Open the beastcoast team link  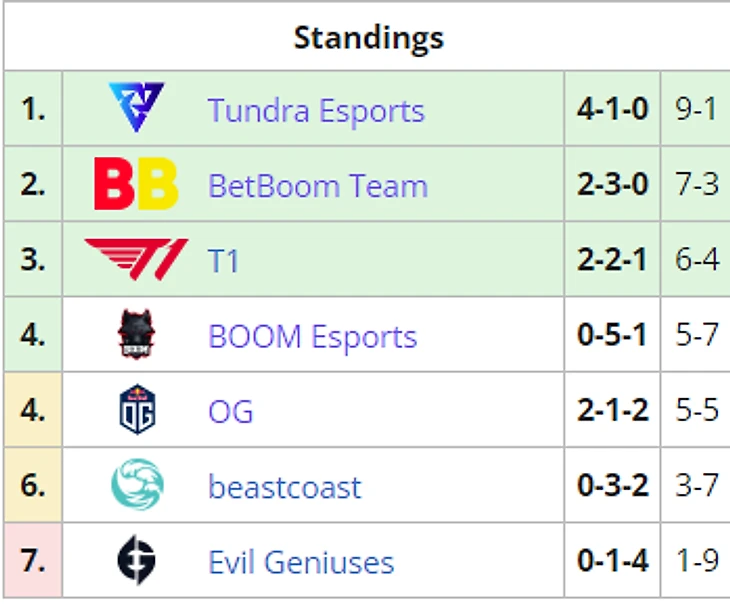[x=284, y=487]
